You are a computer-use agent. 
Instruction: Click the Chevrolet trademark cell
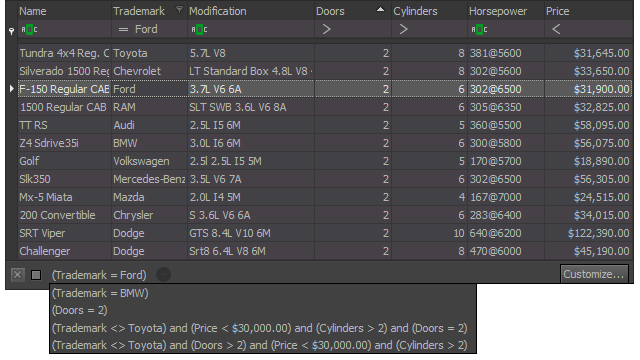coord(149,71)
